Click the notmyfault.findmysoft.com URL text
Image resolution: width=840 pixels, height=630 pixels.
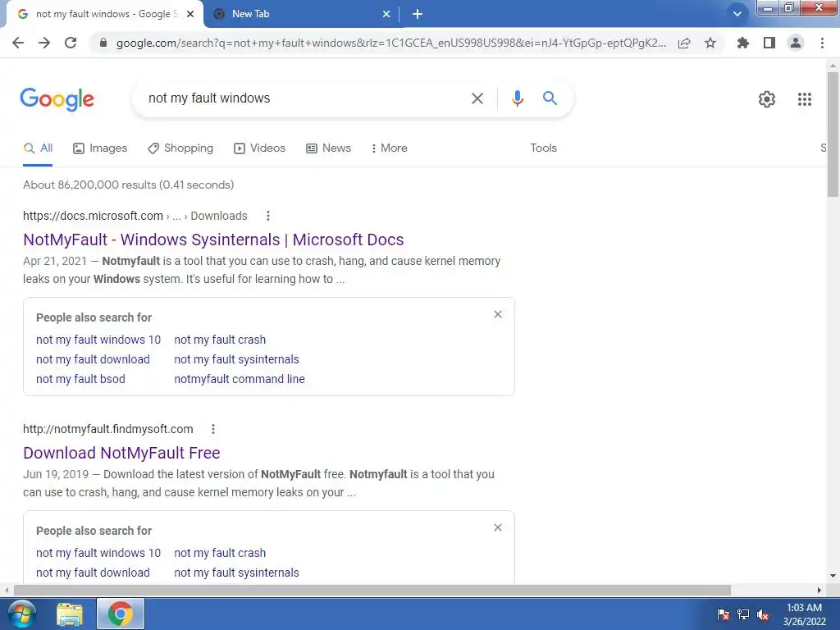tap(107, 429)
